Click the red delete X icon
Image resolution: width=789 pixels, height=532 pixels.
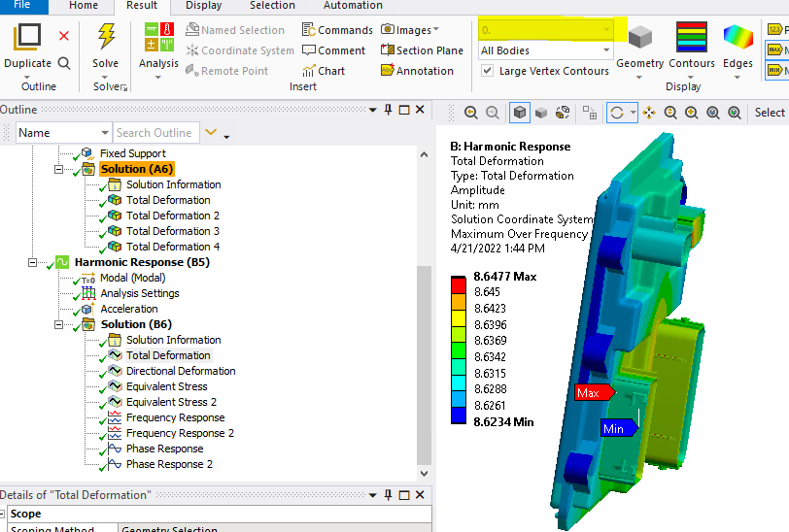tap(64, 36)
